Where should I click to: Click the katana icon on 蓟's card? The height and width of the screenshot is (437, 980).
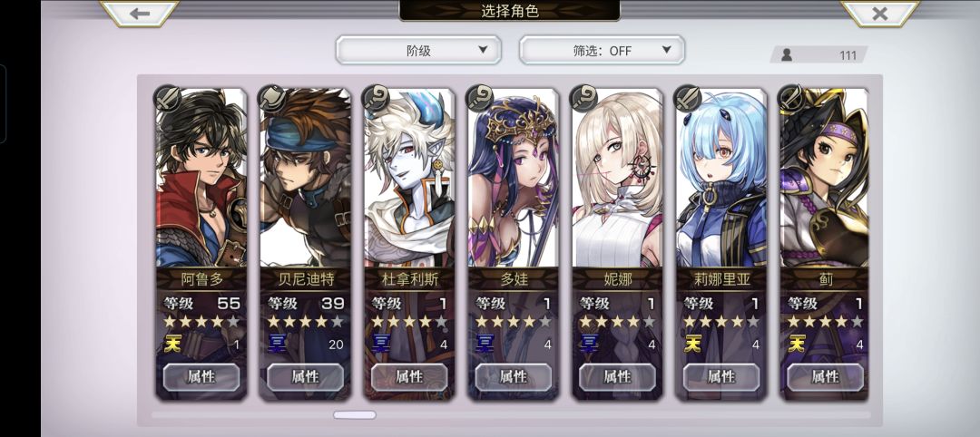coord(791,98)
